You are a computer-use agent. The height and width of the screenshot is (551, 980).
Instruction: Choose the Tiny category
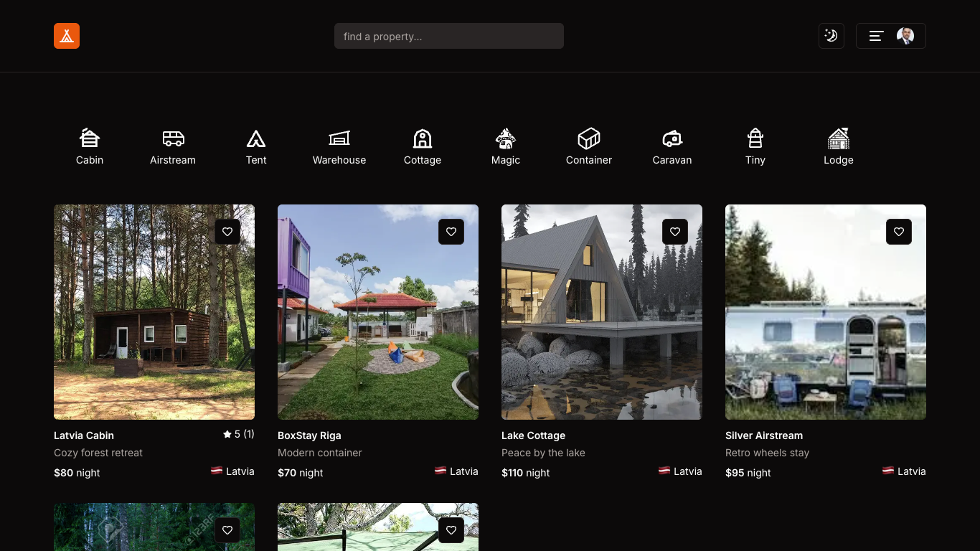click(755, 146)
